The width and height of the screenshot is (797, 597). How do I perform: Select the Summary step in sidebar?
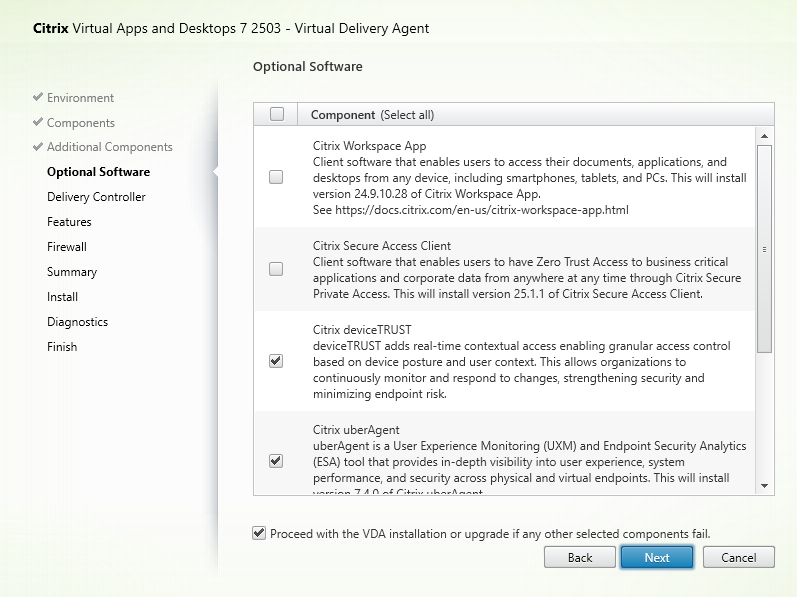tap(72, 272)
